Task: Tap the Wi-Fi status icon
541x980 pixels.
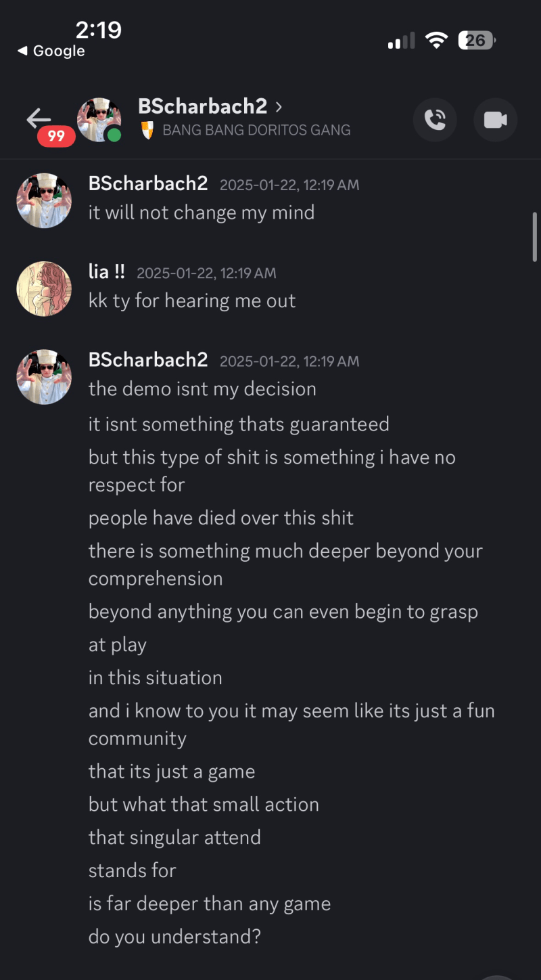Action: click(x=436, y=41)
